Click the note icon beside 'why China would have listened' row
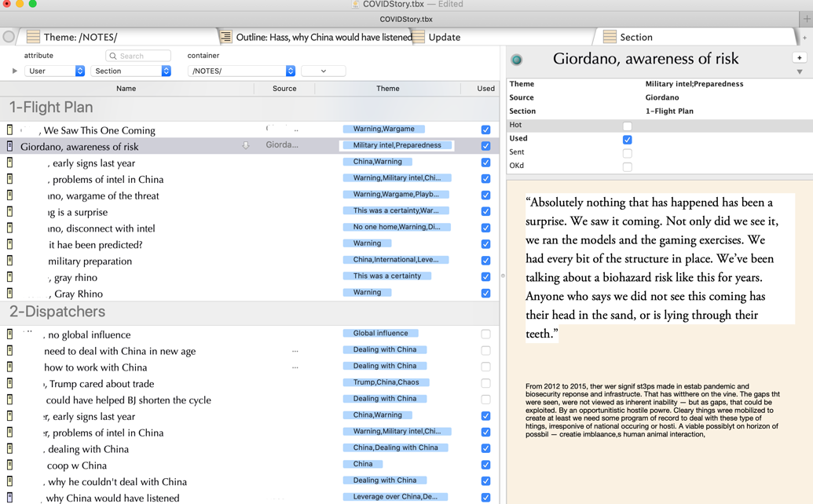Image resolution: width=813 pixels, height=504 pixels. [9, 498]
